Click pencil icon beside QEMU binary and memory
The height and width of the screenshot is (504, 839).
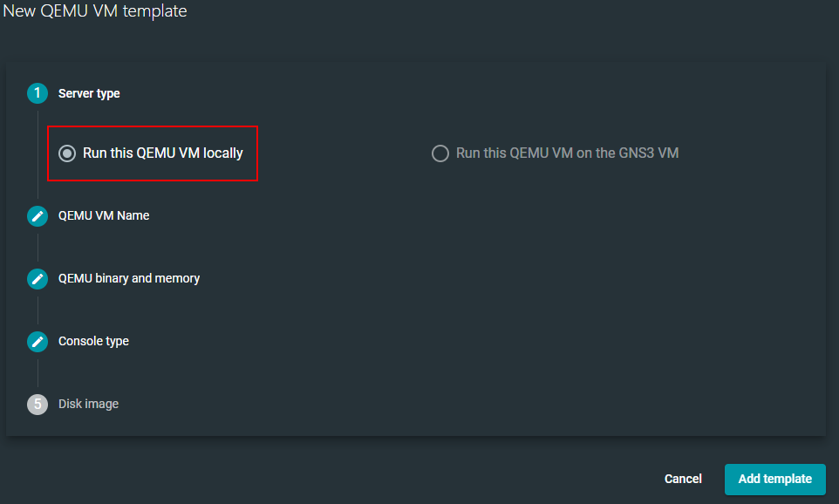(x=38, y=279)
